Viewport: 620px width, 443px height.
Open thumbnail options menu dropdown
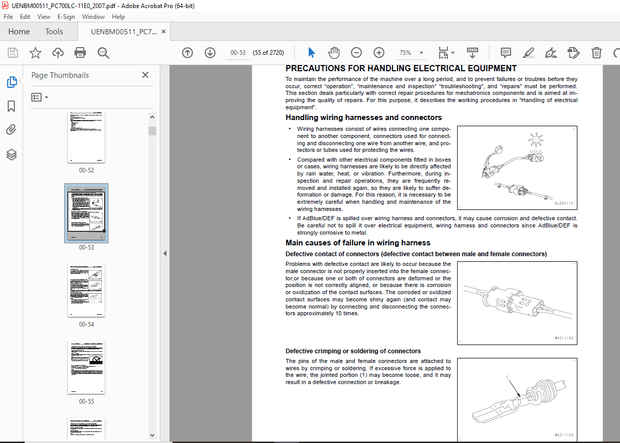tap(40, 97)
